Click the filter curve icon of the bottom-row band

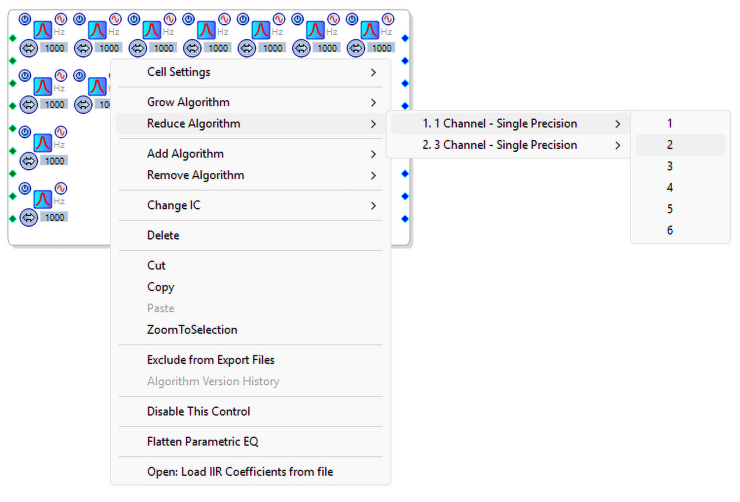42,199
